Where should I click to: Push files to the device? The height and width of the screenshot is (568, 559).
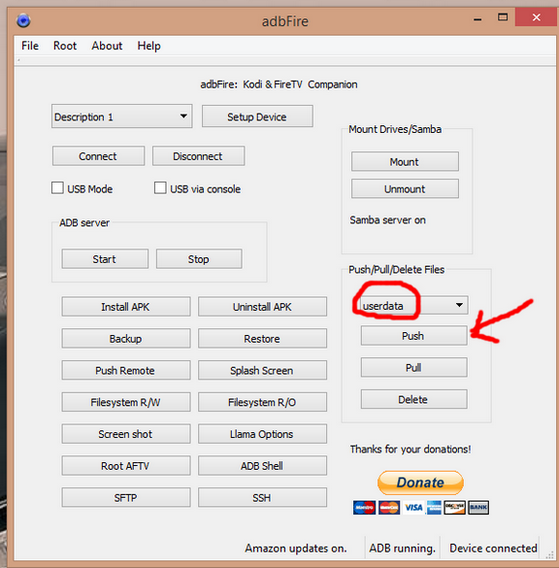coord(414,336)
